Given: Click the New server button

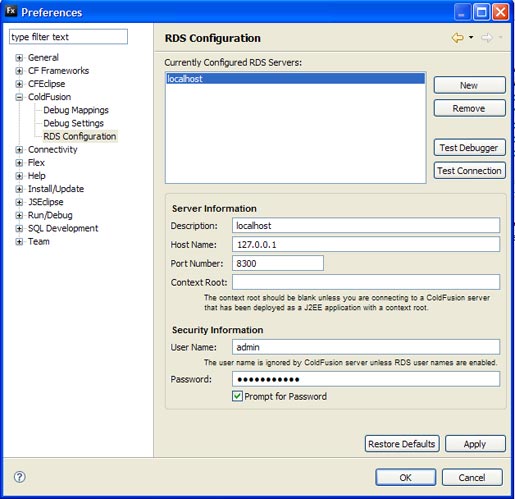Looking at the screenshot, I should 469,85.
